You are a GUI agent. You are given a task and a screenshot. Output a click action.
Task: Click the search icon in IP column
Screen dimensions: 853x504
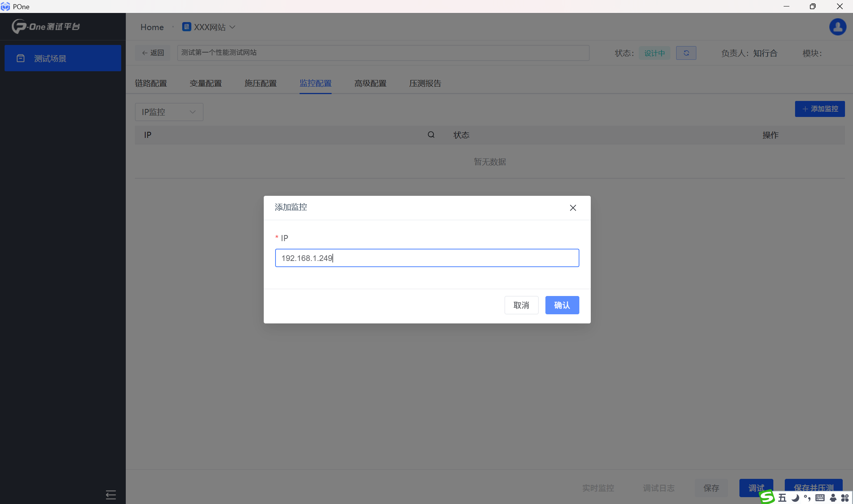[x=431, y=135]
